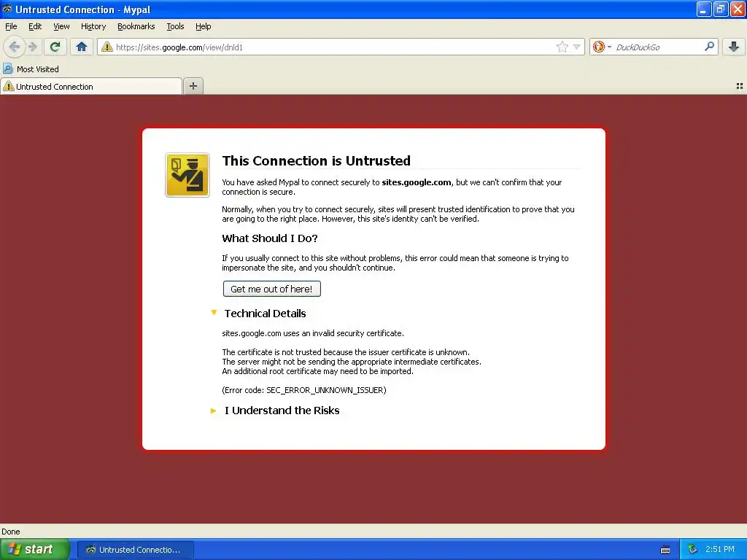
Task: Click the network tray icon near clock
Action: pos(692,549)
